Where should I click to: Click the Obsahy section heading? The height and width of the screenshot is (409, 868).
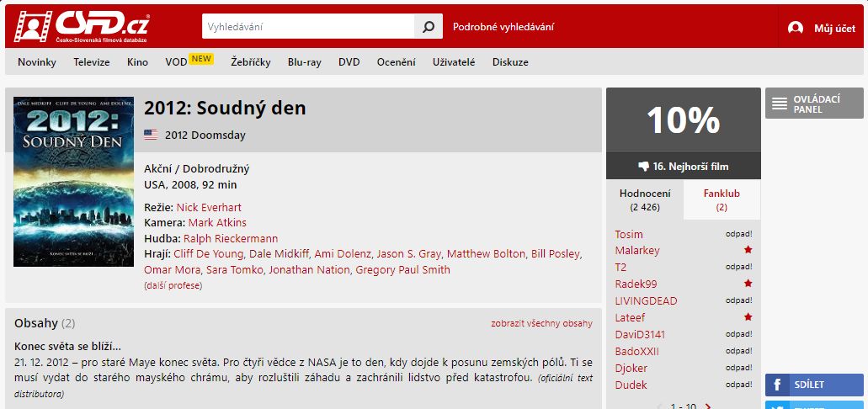36,323
